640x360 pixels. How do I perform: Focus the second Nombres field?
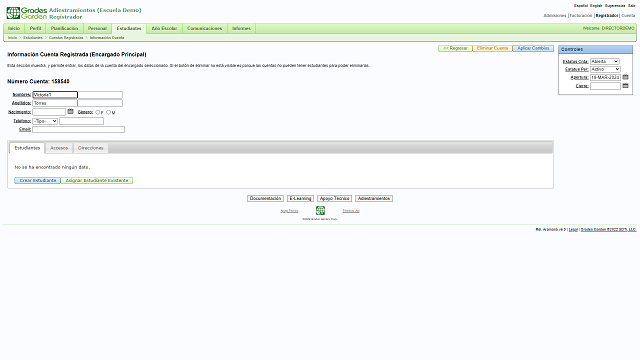click(100, 95)
